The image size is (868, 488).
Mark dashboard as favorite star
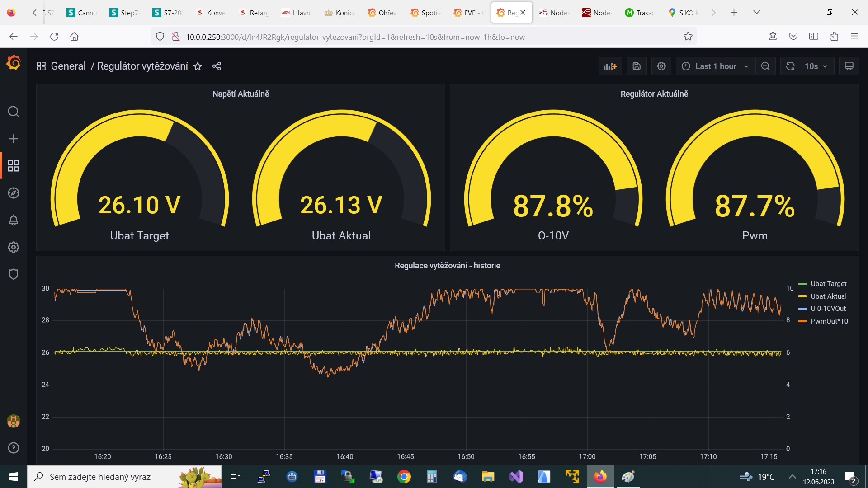tap(198, 66)
